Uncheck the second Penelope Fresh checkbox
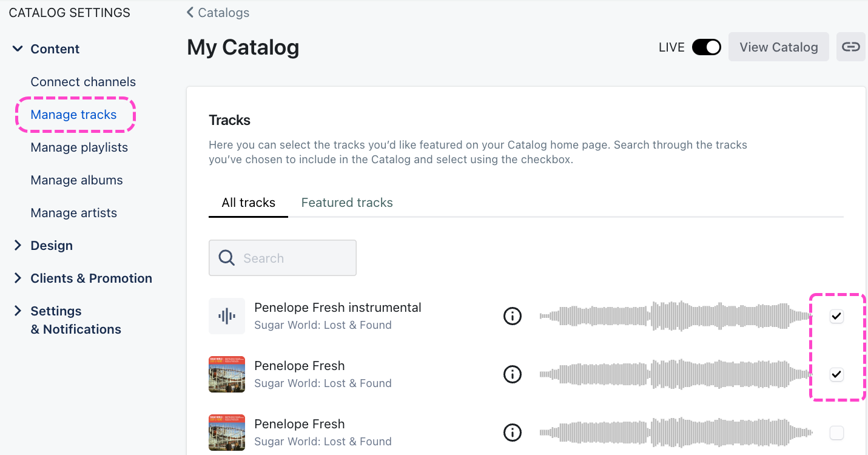 836,374
